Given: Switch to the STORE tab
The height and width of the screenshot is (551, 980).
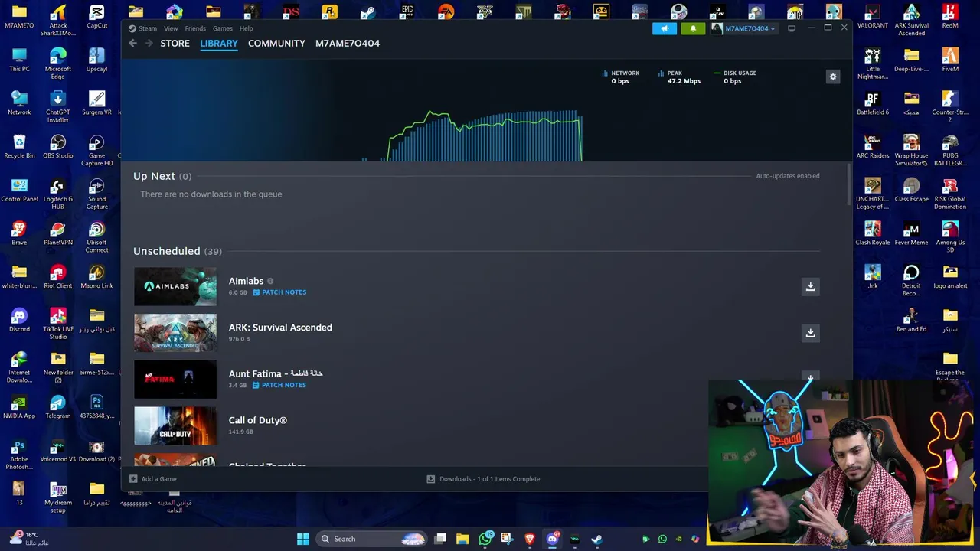Looking at the screenshot, I should (175, 44).
